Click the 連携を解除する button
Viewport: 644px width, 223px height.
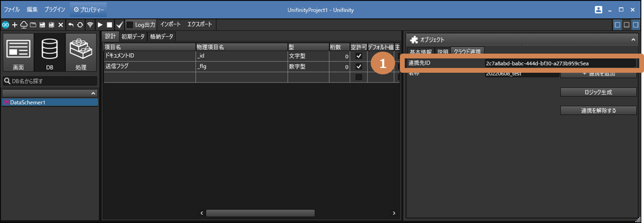point(598,110)
